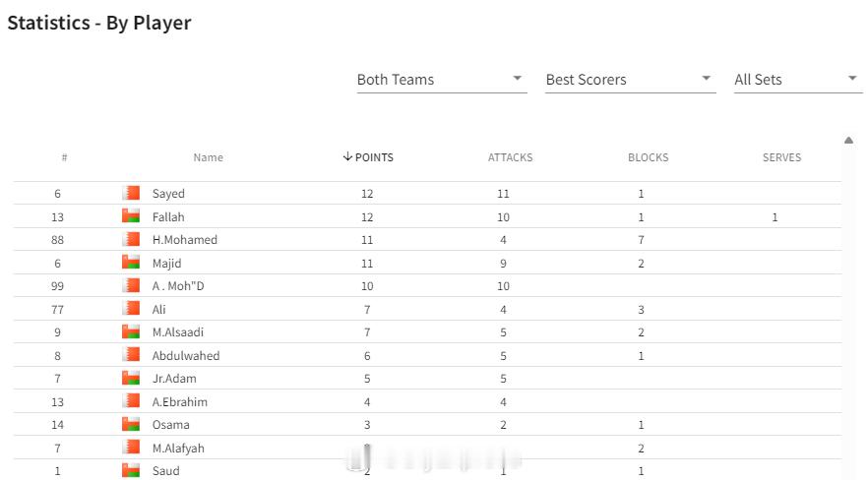The height and width of the screenshot is (480, 868).
Task: Click the # jersey number column header
Action: pyautogui.click(x=64, y=157)
